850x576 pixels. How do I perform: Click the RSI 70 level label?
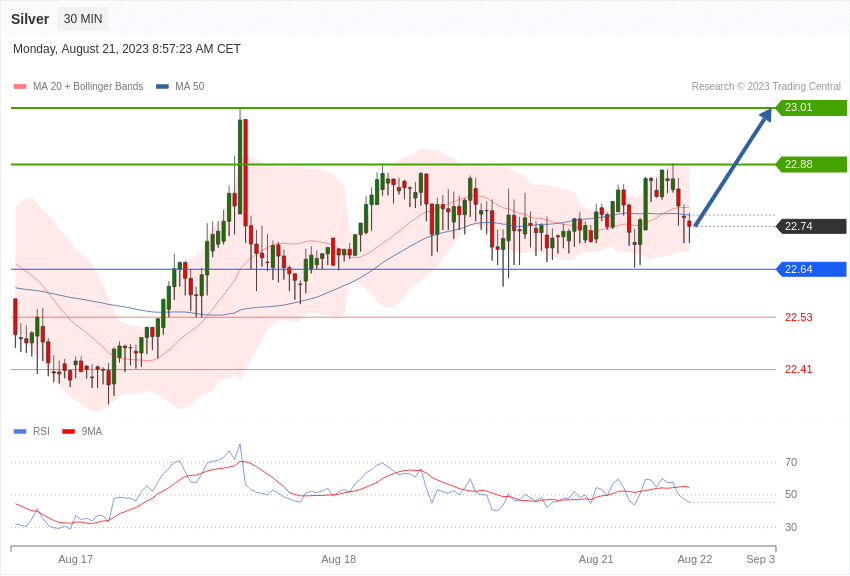pyautogui.click(x=791, y=462)
